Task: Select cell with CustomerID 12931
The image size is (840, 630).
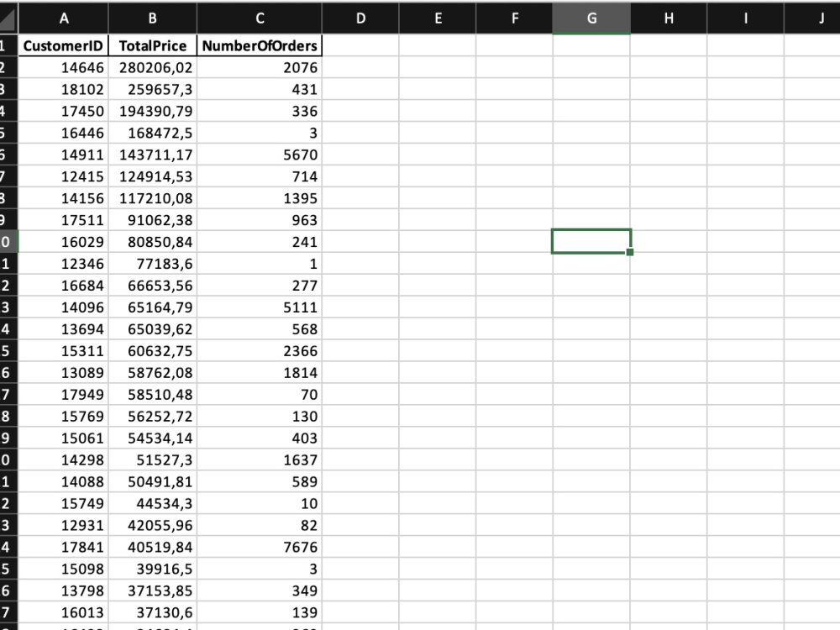Action: click(63, 525)
